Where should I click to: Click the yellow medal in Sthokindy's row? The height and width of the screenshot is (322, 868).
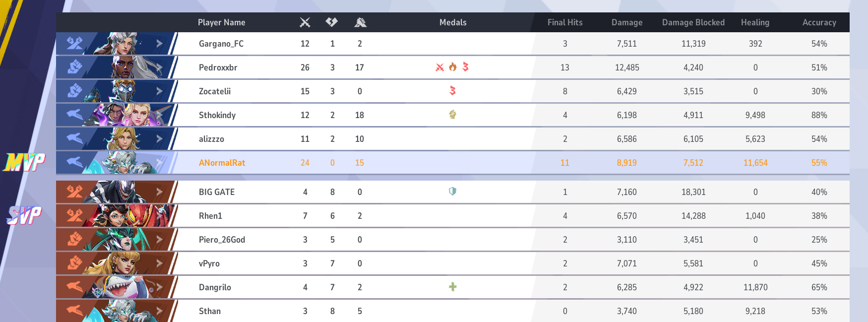[x=452, y=115]
